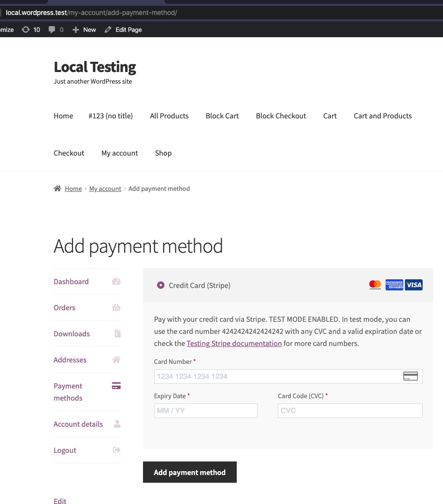Click the Dashboard icon in account sidebar
The image size is (443, 504).
116,281
